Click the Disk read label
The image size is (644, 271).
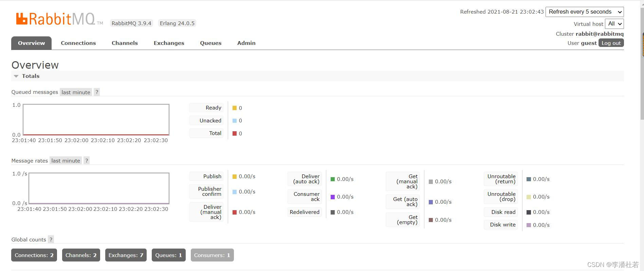[x=501, y=212]
